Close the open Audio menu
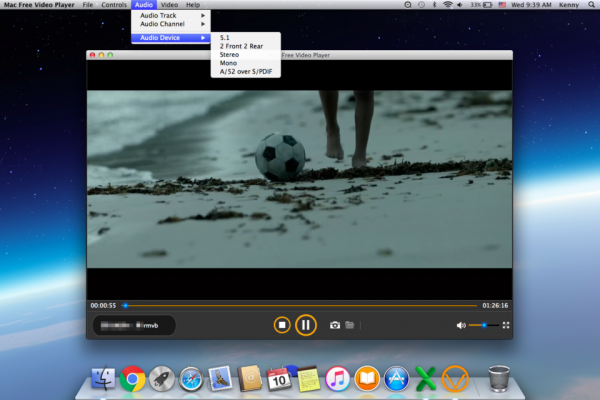 coord(143,5)
